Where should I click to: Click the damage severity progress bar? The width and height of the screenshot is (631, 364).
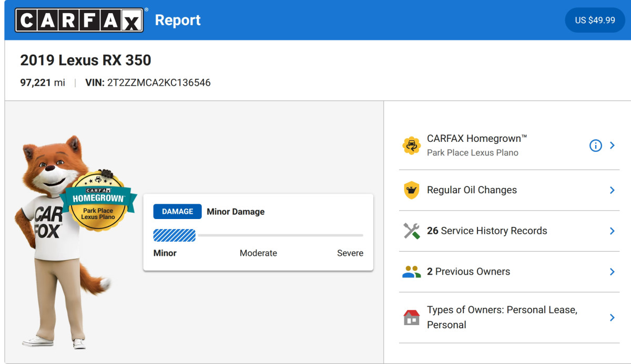258,235
